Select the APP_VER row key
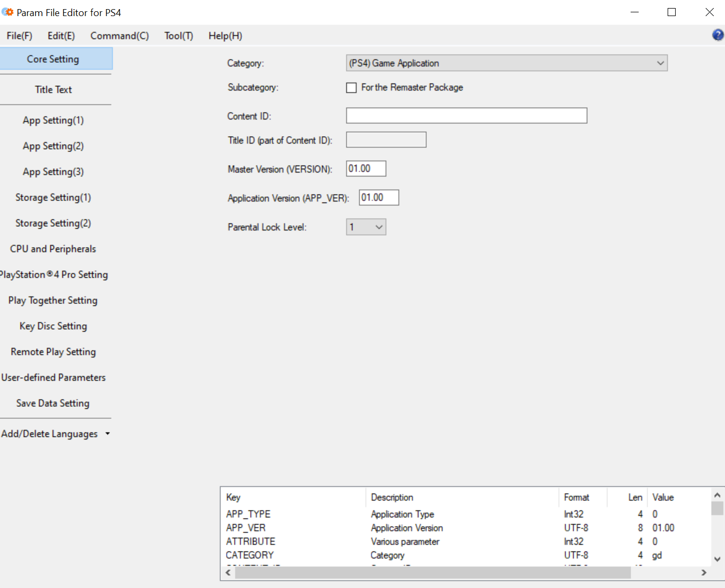 click(246, 528)
